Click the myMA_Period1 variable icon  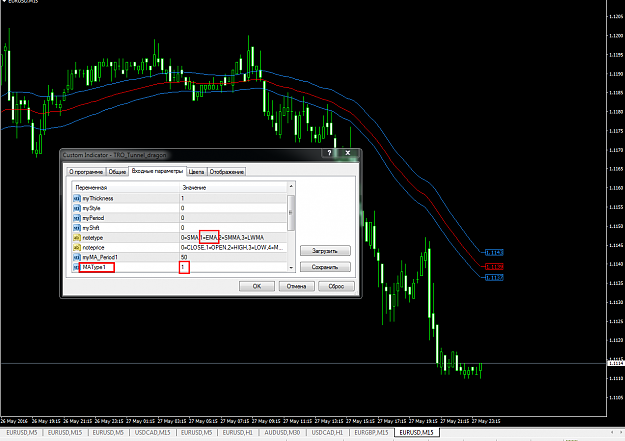point(77,257)
